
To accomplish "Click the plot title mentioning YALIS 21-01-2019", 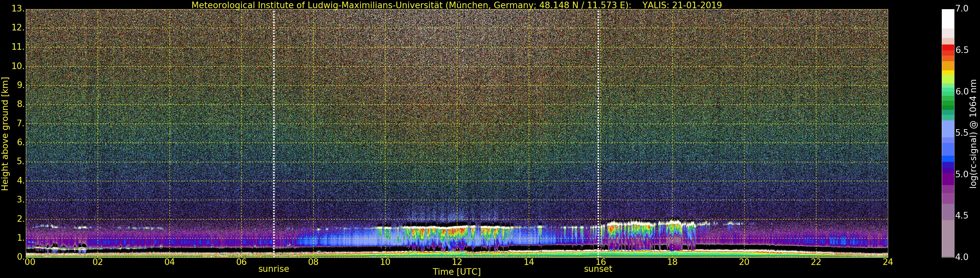I will 457,5.
